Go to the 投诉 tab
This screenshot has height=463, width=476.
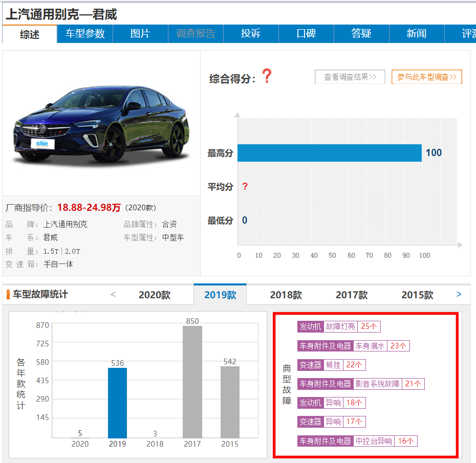[x=251, y=34]
